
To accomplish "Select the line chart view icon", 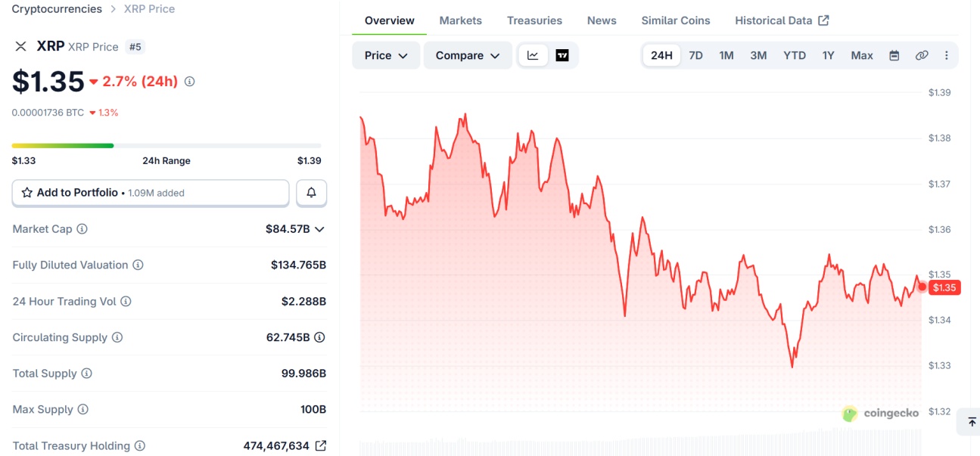I will (x=533, y=55).
